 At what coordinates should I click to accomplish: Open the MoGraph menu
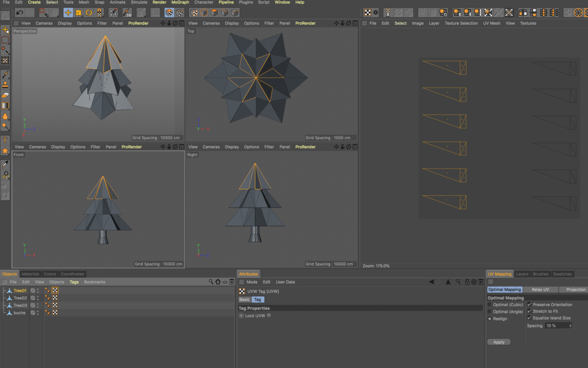[x=180, y=2]
